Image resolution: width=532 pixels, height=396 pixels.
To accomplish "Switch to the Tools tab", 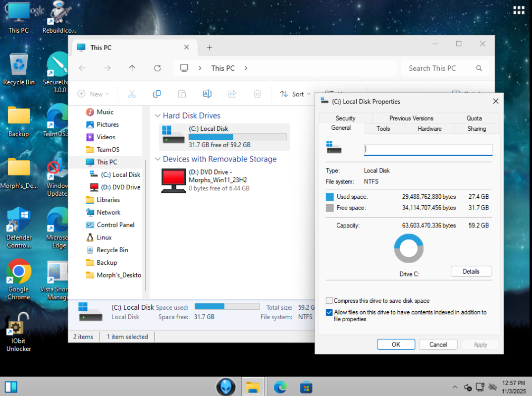I will coord(383,129).
